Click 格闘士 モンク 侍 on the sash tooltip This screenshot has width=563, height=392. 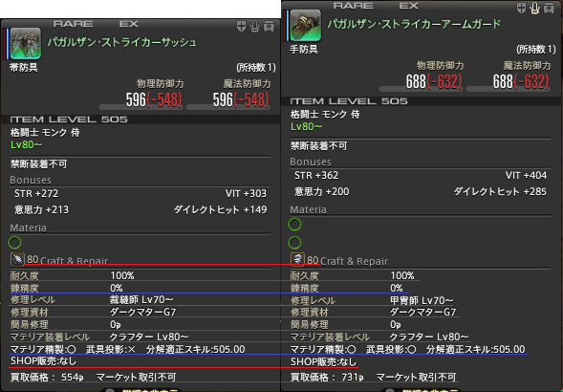point(45,133)
